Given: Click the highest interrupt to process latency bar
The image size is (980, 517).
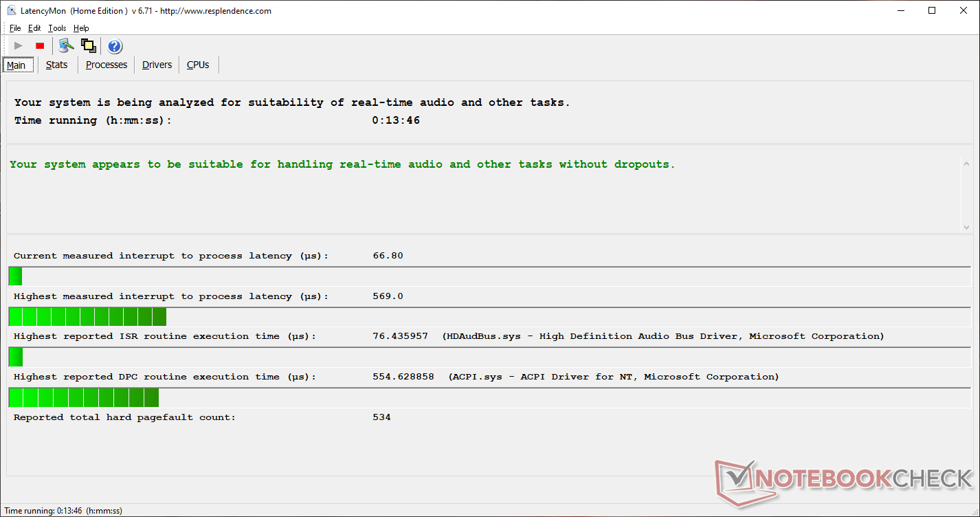Looking at the screenshot, I should pos(489,317).
